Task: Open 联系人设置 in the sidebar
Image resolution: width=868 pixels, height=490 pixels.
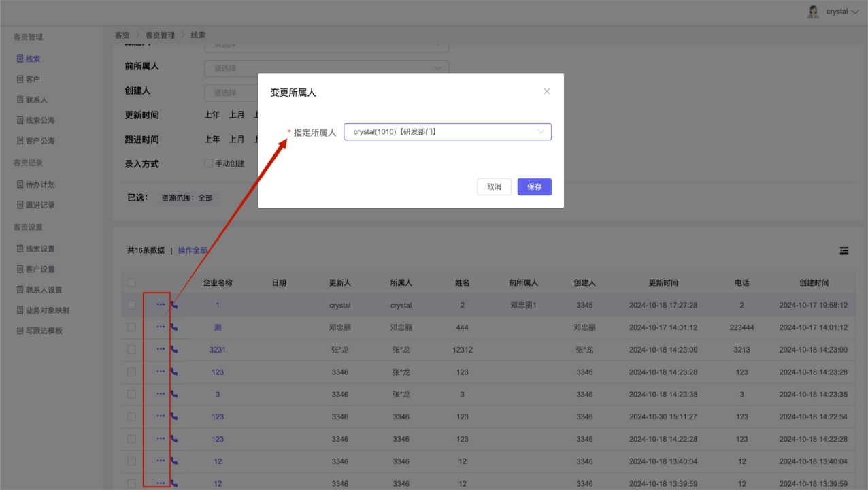Action: pyautogui.click(x=44, y=290)
